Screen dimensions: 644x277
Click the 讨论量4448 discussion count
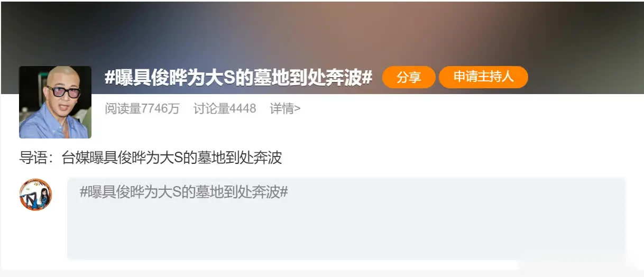(225, 109)
